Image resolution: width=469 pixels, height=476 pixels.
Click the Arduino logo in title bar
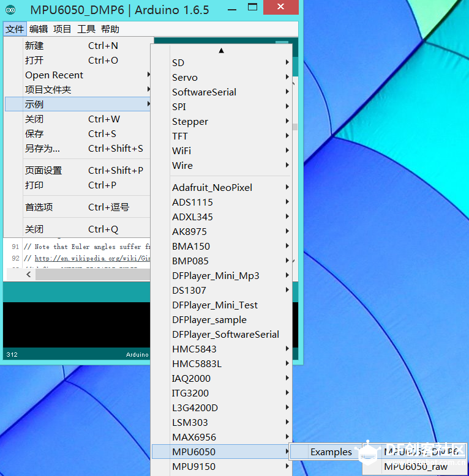click(10, 10)
